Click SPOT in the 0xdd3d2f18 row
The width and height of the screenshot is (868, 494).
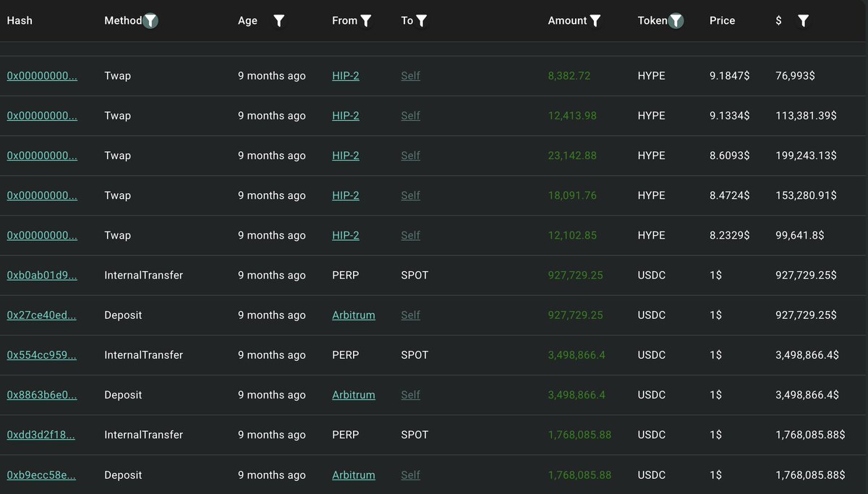click(x=414, y=435)
